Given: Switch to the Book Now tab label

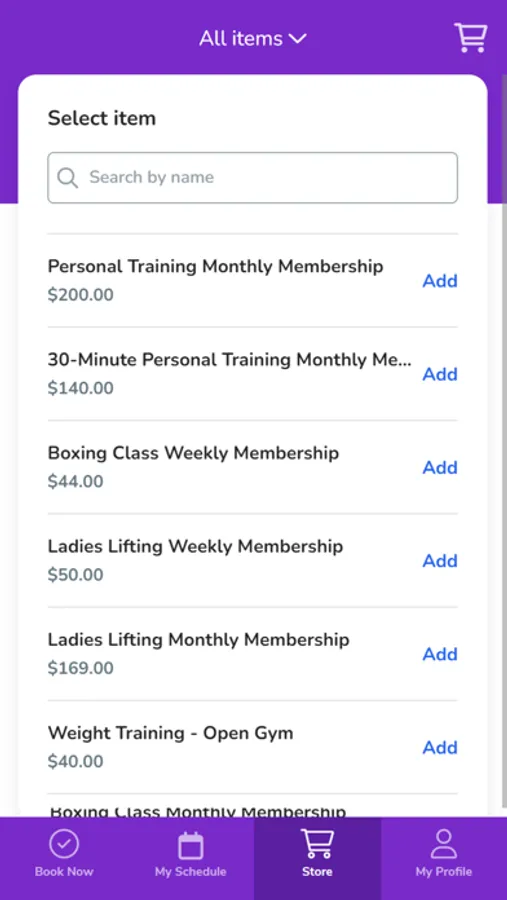Looking at the screenshot, I should pyautogui.click(x=64, y=872).
